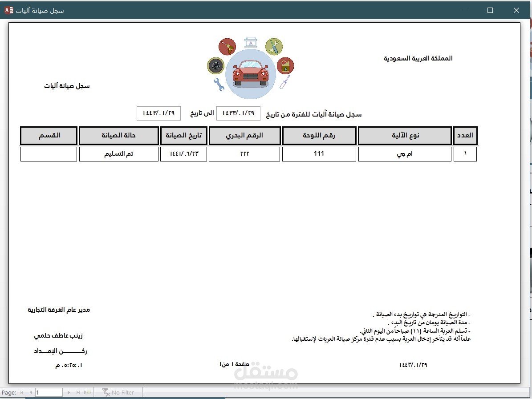The image size is (532, 399).
Task: Click the marine number cell ٢٢٢
Action: pos(244,154)
